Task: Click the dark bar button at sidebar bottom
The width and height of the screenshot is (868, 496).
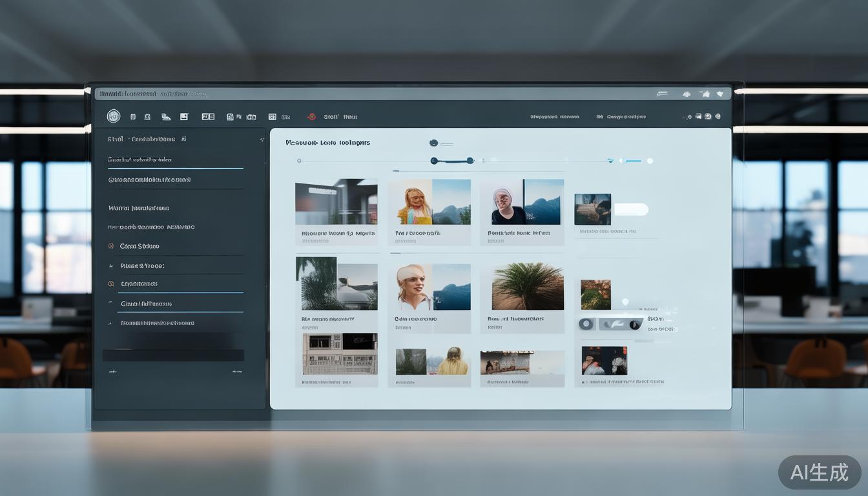Action: (173, 355)
